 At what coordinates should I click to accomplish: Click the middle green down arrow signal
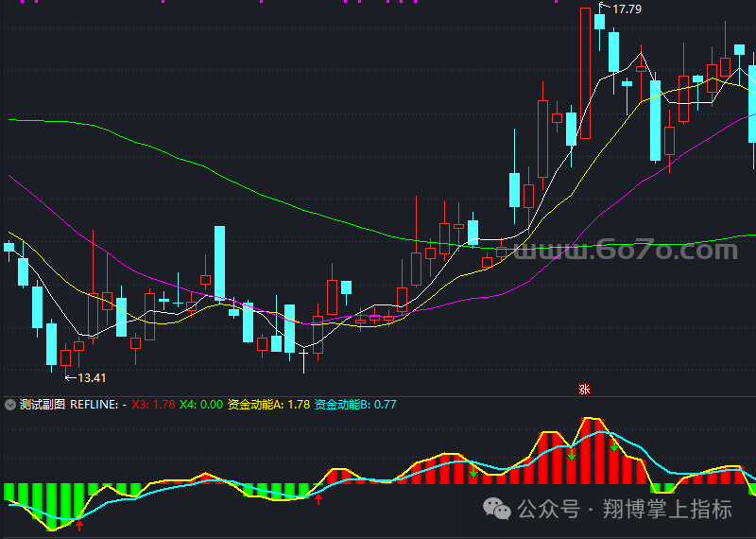[x=572, y=455]
